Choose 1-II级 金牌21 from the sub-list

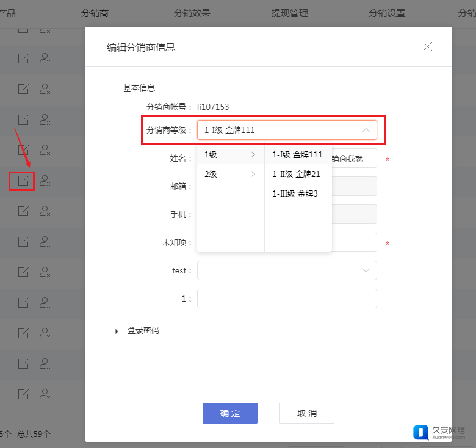pyautogui.click(x=298, y=174)
